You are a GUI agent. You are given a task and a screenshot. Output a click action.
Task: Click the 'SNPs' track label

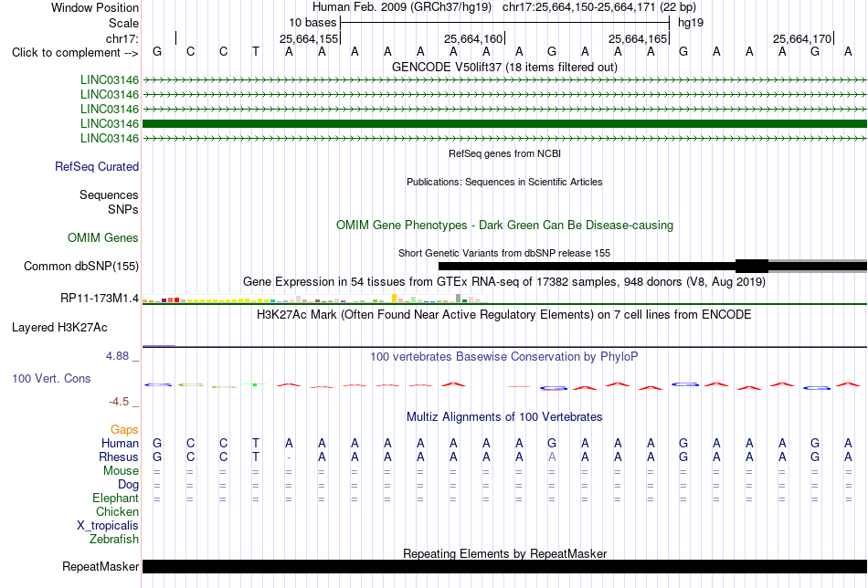(123, 209)
